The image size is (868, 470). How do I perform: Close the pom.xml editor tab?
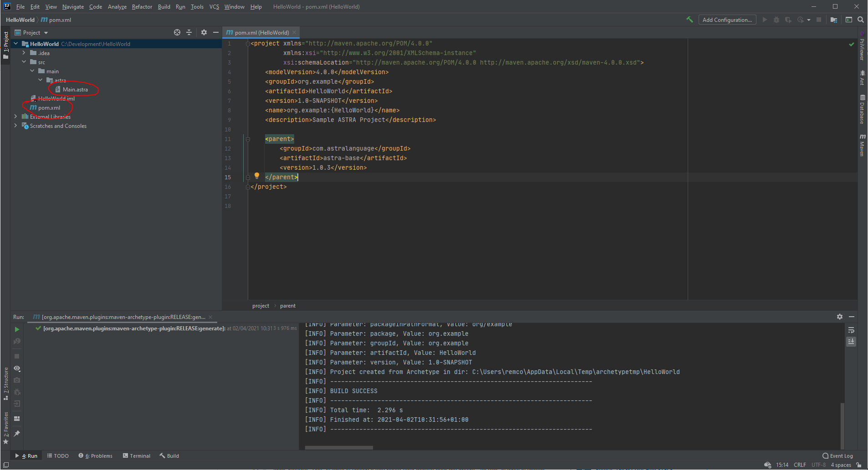point(295,32)
